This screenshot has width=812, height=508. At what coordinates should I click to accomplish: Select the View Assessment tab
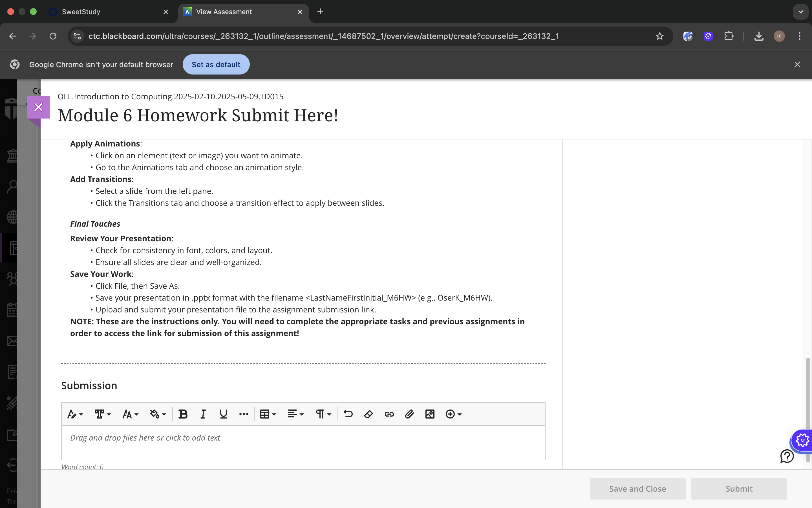click(x=243, y=12)
